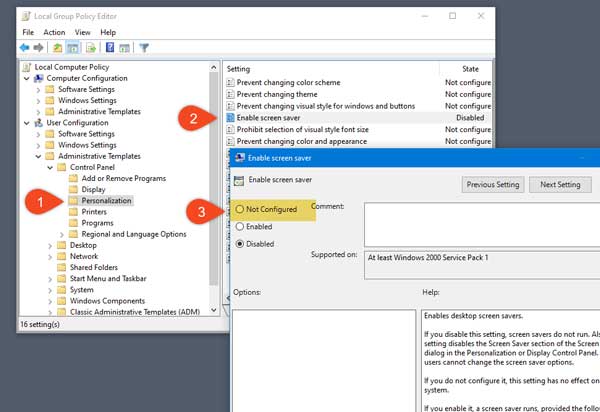Click inside the Comment text box
Viewport: 600px width, 412px height.
480,224
